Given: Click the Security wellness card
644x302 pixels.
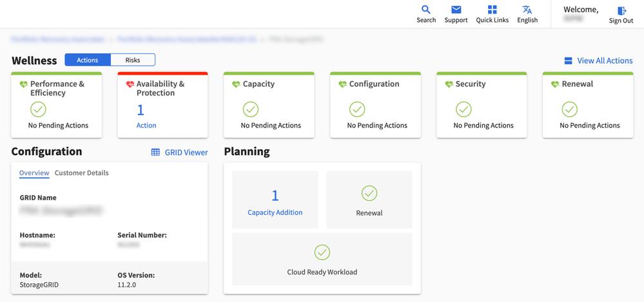Looking at the screenshot, I should [481, 105].
